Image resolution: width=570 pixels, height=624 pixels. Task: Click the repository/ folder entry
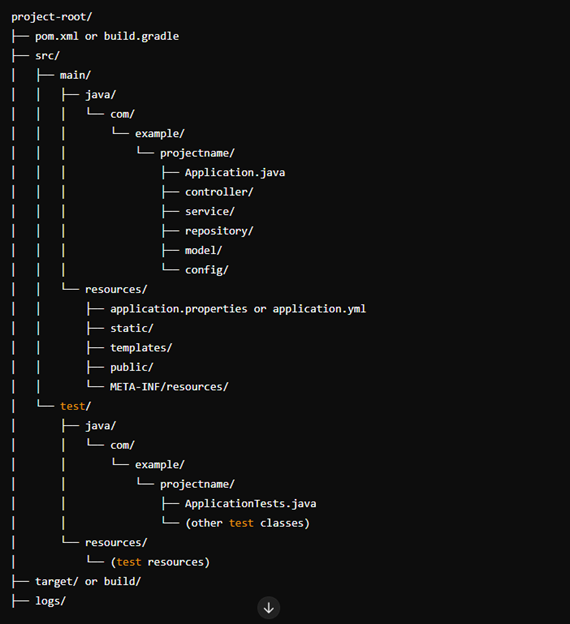coord(219,231)
